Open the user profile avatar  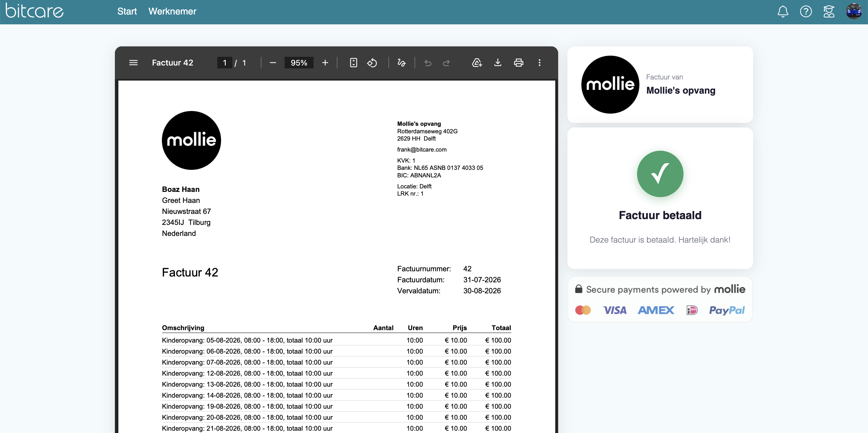tap(854, 11)
